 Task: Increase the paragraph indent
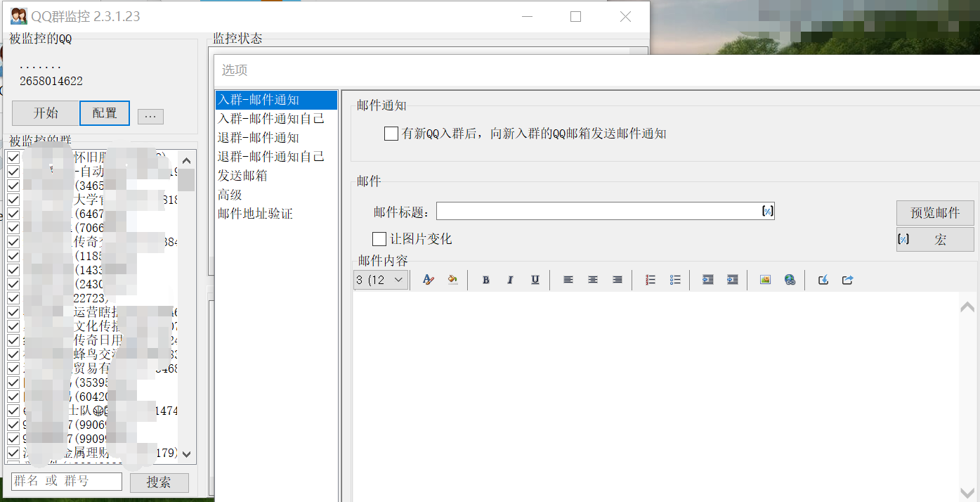point(732,280)
